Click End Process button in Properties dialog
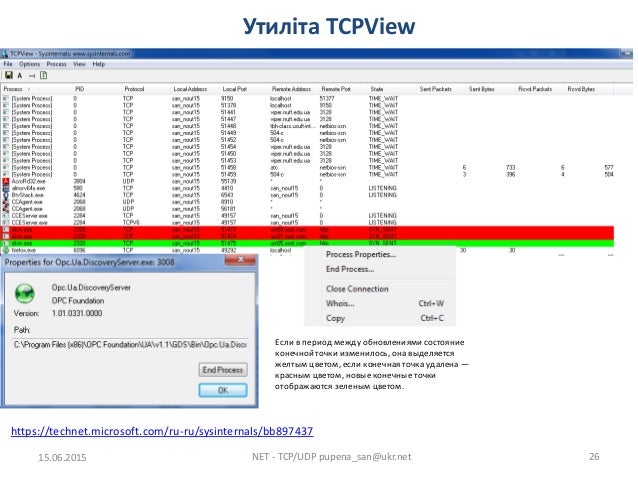The height and width of the screenshot is (479, 638). coord(223,370)
